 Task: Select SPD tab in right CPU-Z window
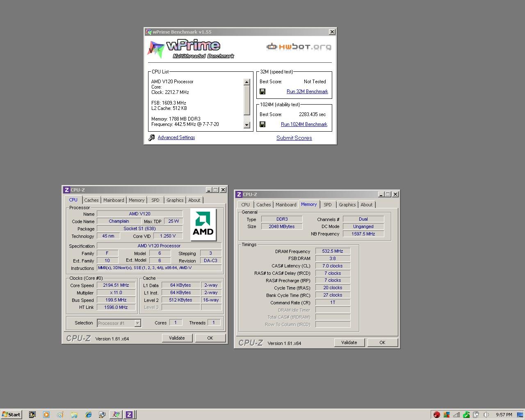(x=328, y=205)
